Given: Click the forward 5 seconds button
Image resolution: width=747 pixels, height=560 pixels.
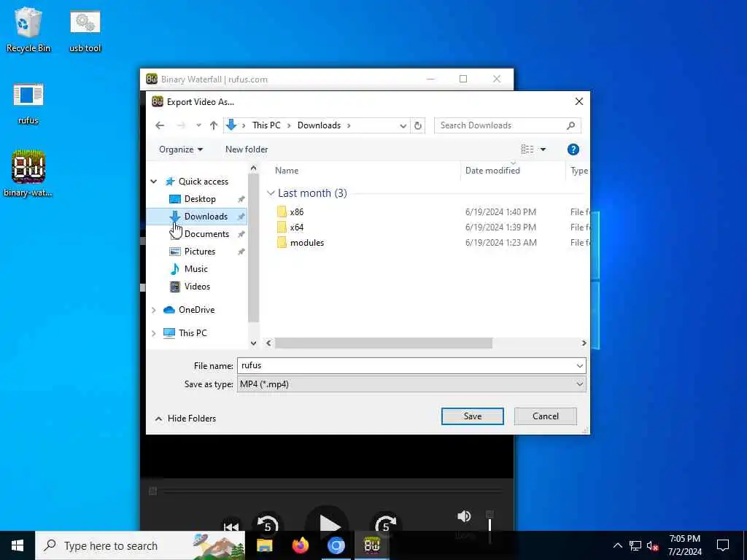Looking at the screenshot, I should [386, 525].
